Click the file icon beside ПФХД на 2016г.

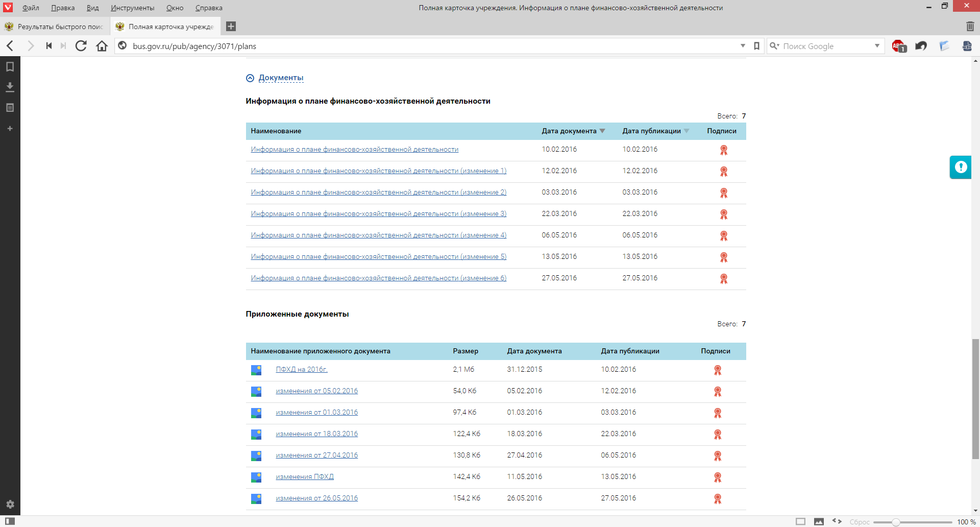[256, 370]
